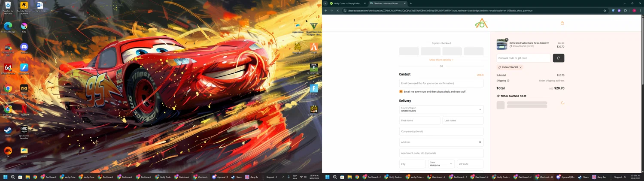Image resolution: width=644 pixels, height=181 pixels.
Task: Click the Company (optional) field
Action: click(441, 131)
